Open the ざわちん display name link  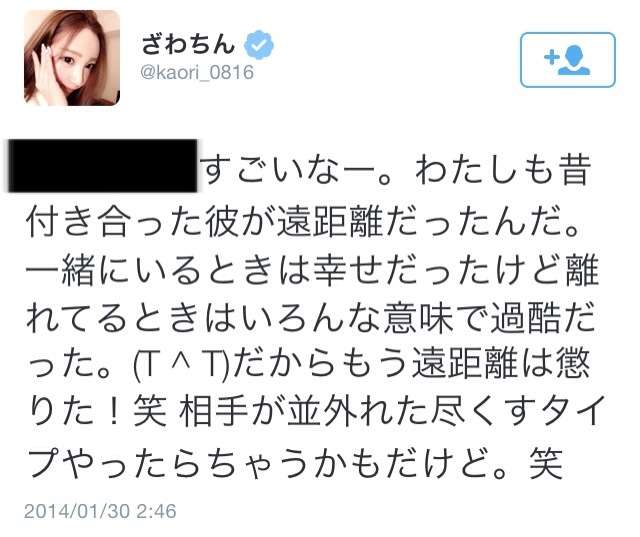tap(188, 44)
